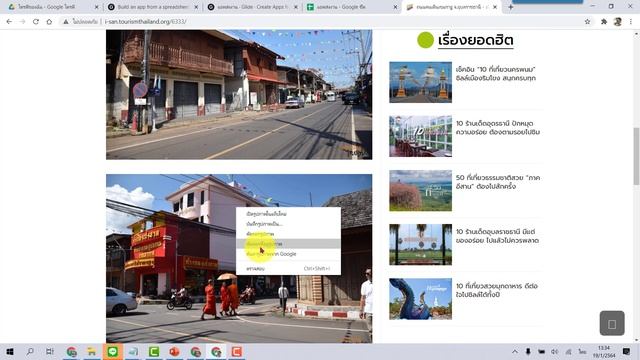Screen dimensions: 640x360
Task: Bookmark this page with the star icon
Action: [587, 22]
